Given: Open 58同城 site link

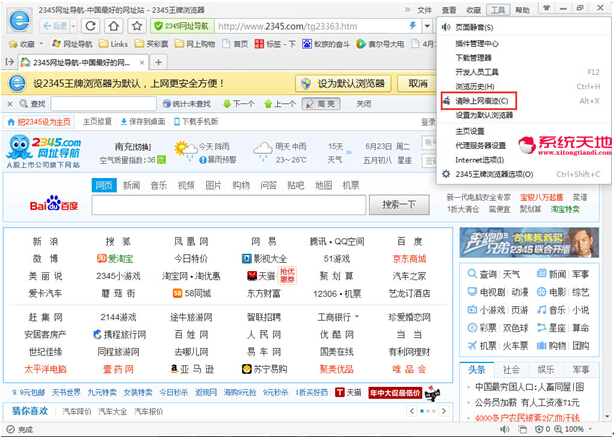Looking at the screenshot, I should coord(192,293).
